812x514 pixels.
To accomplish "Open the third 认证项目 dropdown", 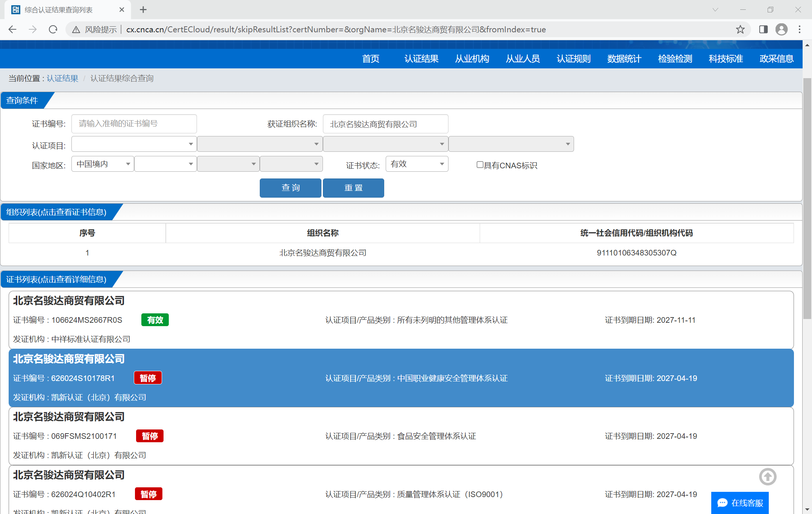I will pos(385,144).
